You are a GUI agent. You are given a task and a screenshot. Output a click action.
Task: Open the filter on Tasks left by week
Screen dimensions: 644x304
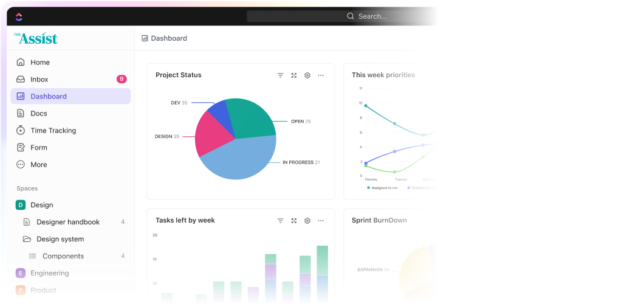click(x=281, y=221)
